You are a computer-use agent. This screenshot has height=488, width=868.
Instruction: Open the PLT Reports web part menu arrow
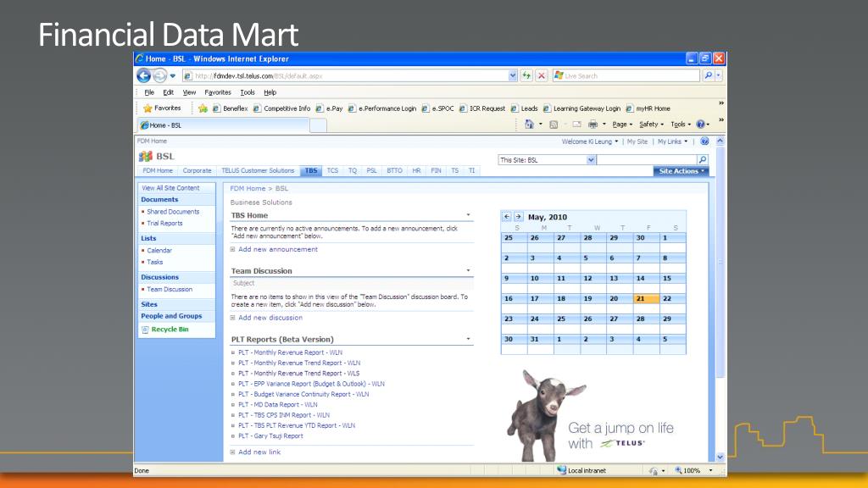468,339
